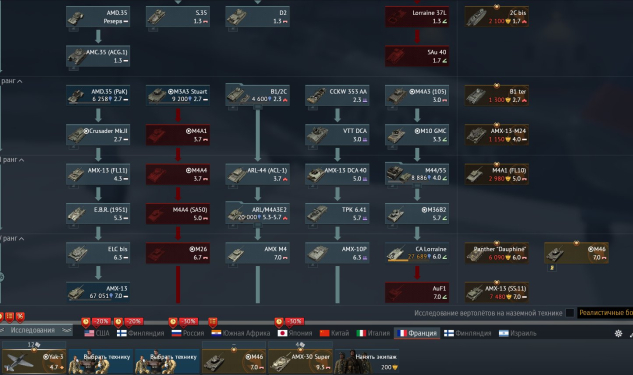Viewport: 633px width, 375px height.
Task: Switch to the Япония nation tab
Action: click(x=295, y=333)
